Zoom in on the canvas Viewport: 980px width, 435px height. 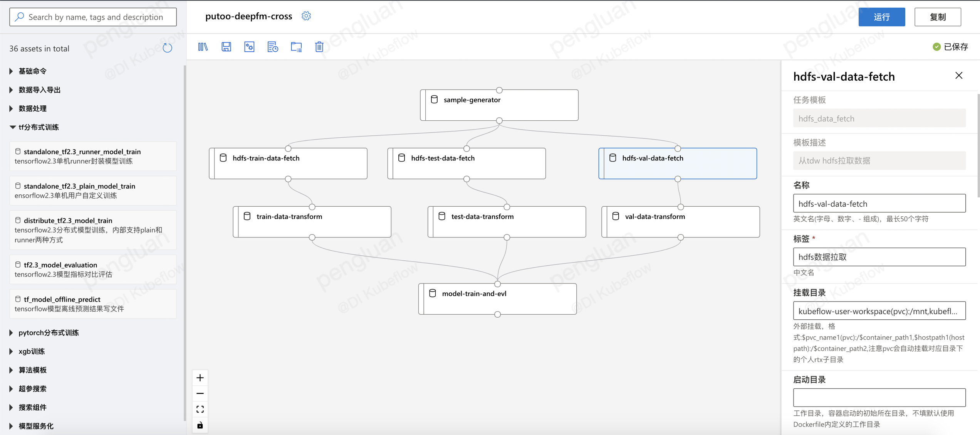(200, 378)
